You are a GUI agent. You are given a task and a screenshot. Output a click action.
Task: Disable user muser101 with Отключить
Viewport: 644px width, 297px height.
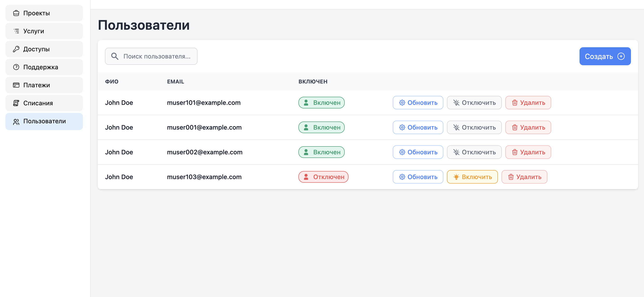pos(474,103)
